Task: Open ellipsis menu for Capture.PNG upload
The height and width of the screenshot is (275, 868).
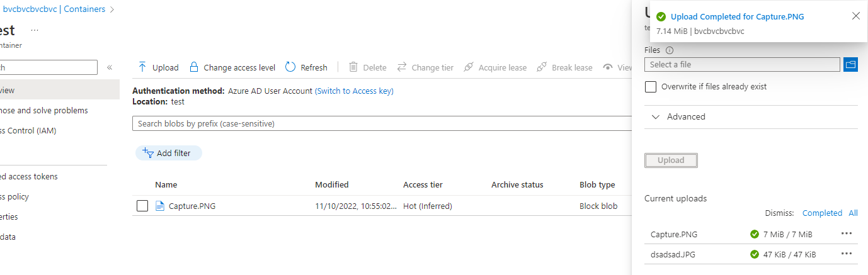Action: [x=846, y=233]
